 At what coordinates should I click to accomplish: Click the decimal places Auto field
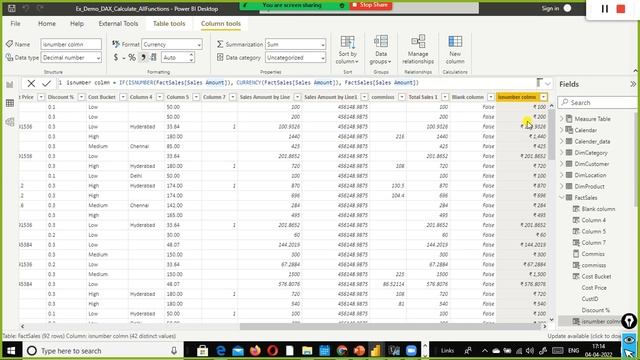click(175, 58)
